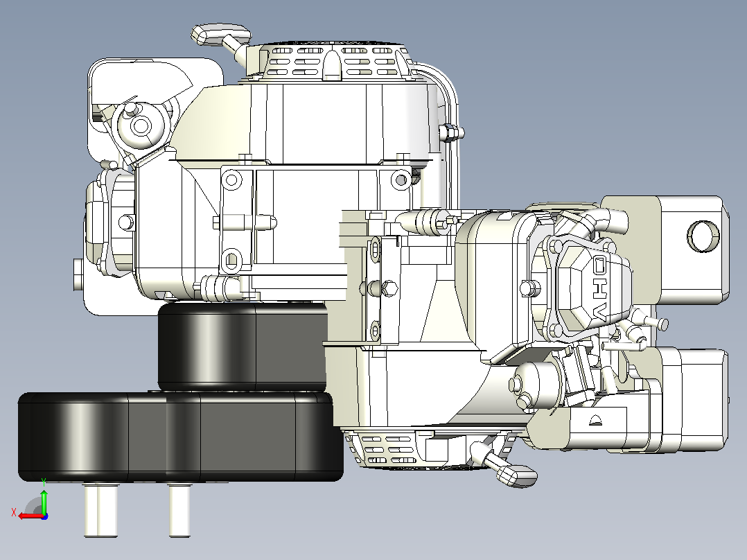Click the green Y axis of the triad

click(x=44, y=502)
